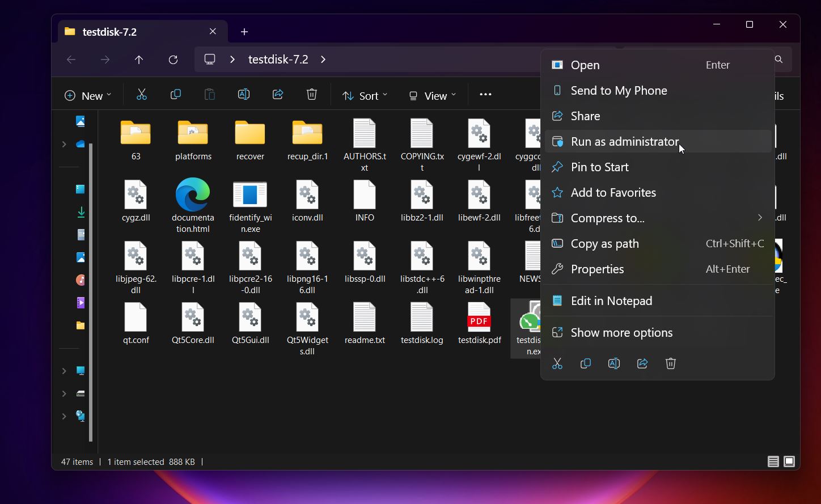Switch to the details view in the status bar
The width and height of the screenshot is (821, 504).
tap(773, 461)
